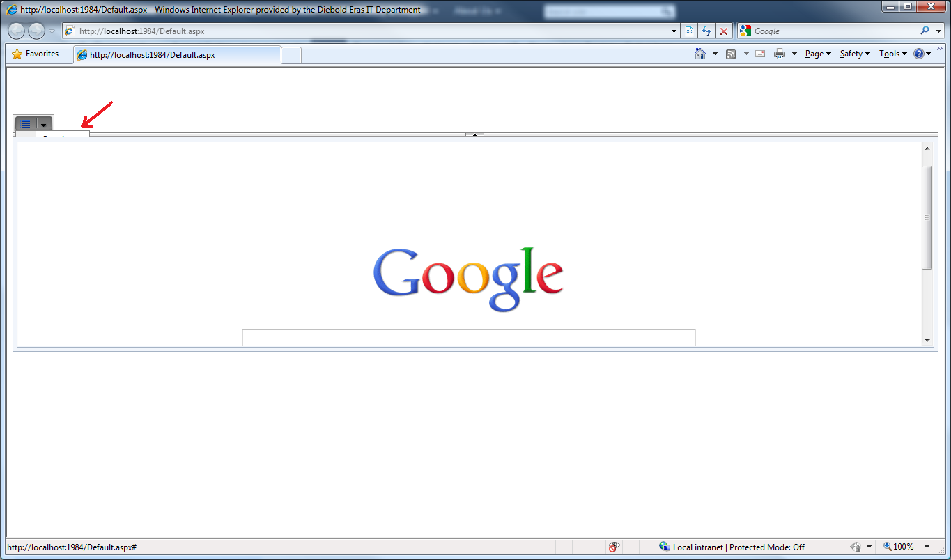Open the Safety menu
This screenshot has height=560, width=951.
tap(855, 54)
